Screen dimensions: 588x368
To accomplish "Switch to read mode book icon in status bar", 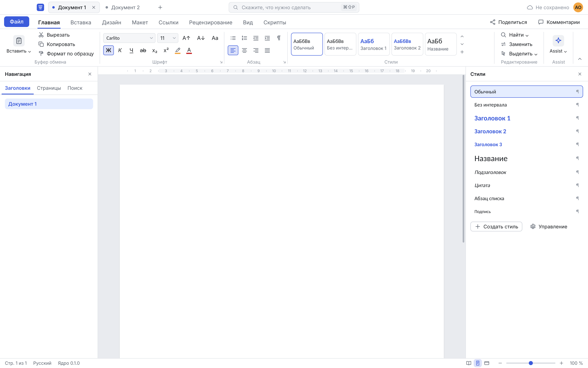I will click(469, 363).
